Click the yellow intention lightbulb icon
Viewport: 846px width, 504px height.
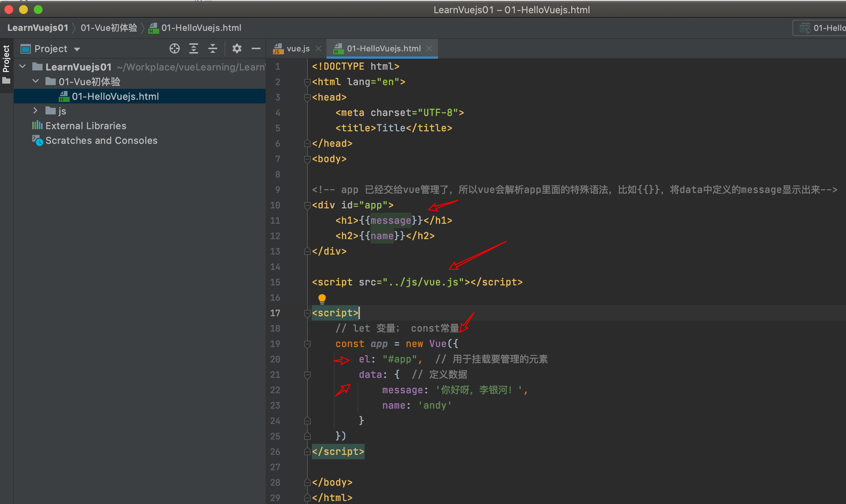pyautogui.click(x=322, y=299)
